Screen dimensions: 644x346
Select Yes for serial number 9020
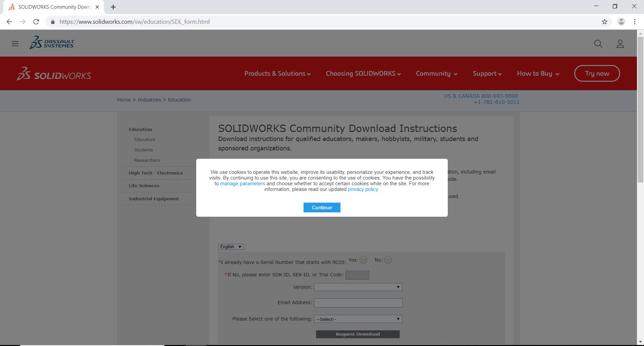363,260
